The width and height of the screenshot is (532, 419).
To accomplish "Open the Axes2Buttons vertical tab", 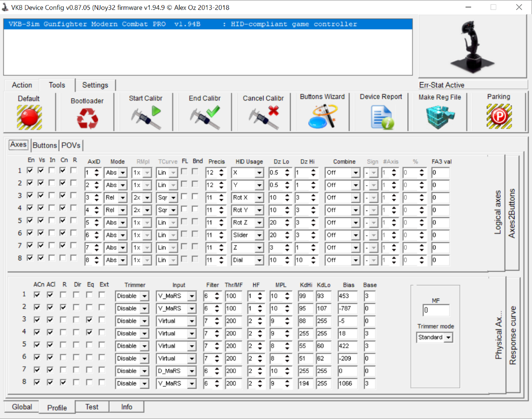I will coord(512,213).
